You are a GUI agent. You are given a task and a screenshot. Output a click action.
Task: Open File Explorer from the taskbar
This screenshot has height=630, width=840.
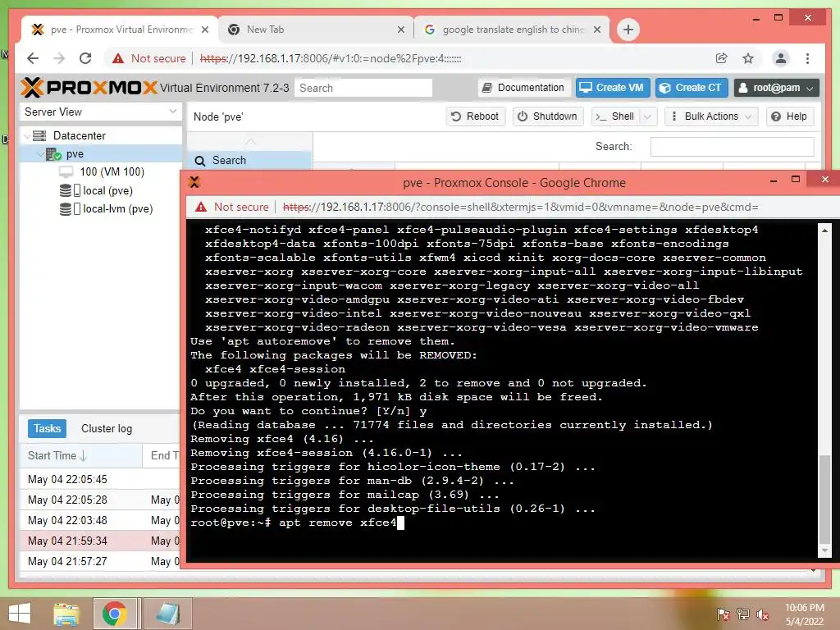click(x=66, y=614)
